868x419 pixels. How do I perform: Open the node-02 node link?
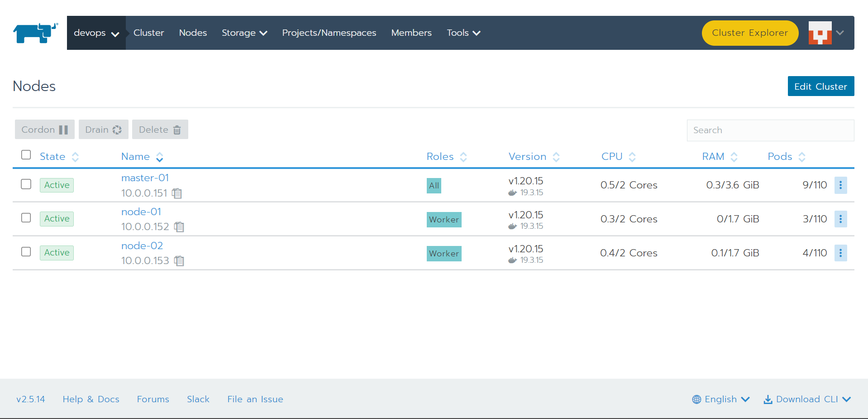coord(142,246)
